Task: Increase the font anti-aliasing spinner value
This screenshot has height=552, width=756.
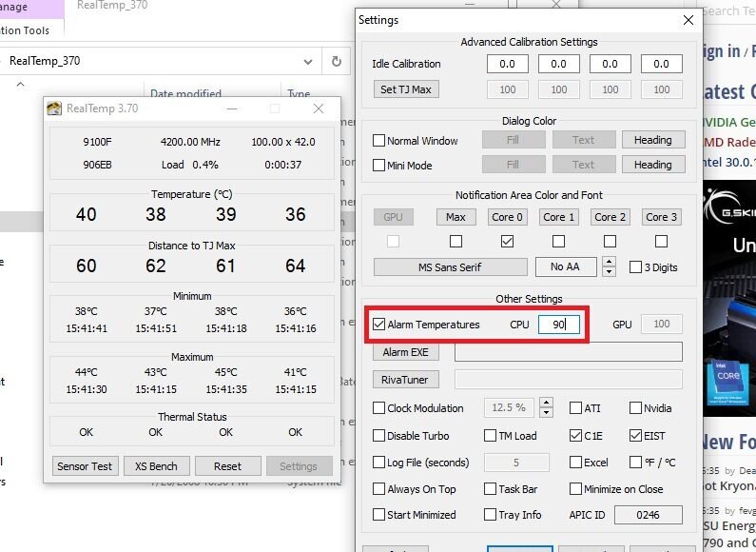Action: 609,262
